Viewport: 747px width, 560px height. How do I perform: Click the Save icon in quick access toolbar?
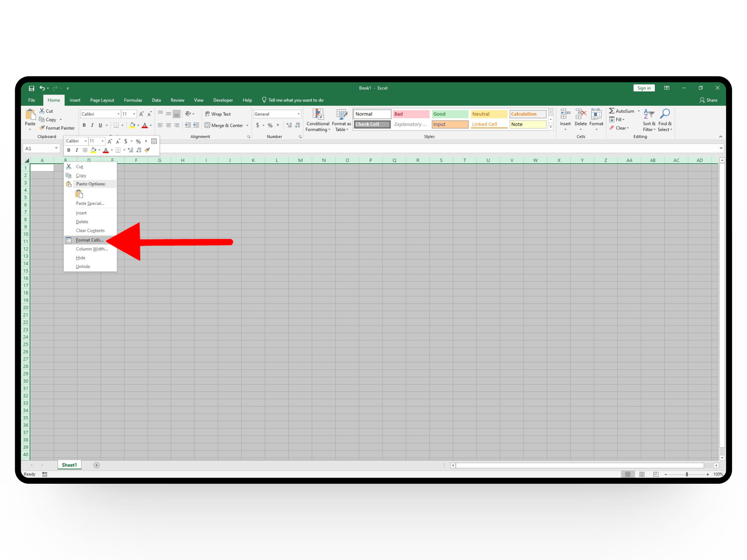[x=32, y=88]
